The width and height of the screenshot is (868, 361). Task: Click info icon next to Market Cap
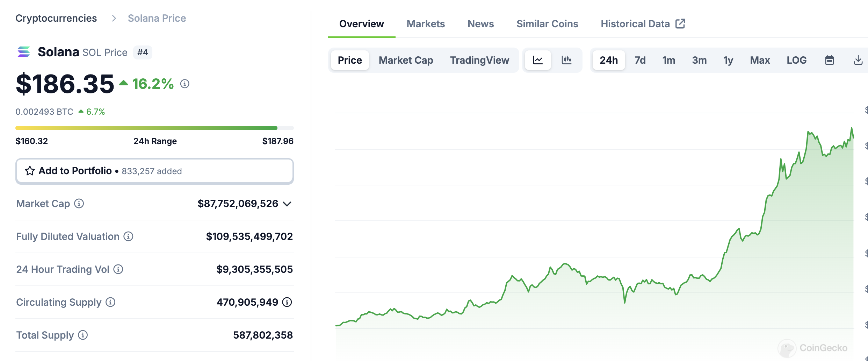tap(79, 204)
